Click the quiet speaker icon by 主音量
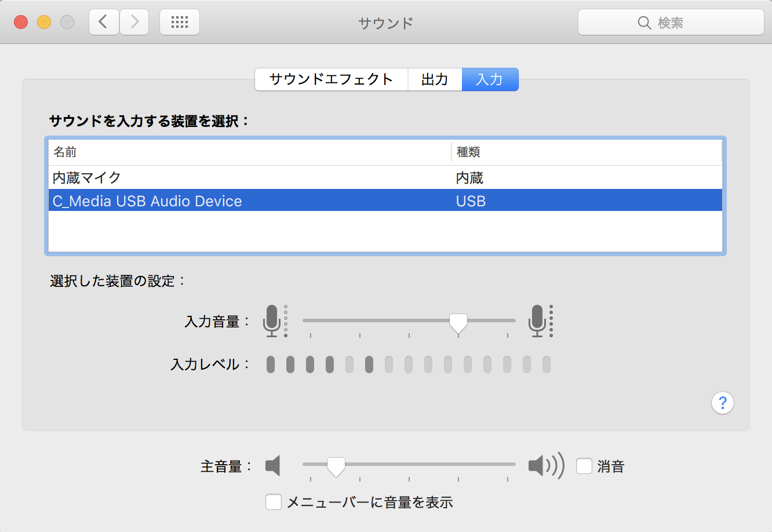Screen dimensions: 772x532 click(x=273, y=465)
